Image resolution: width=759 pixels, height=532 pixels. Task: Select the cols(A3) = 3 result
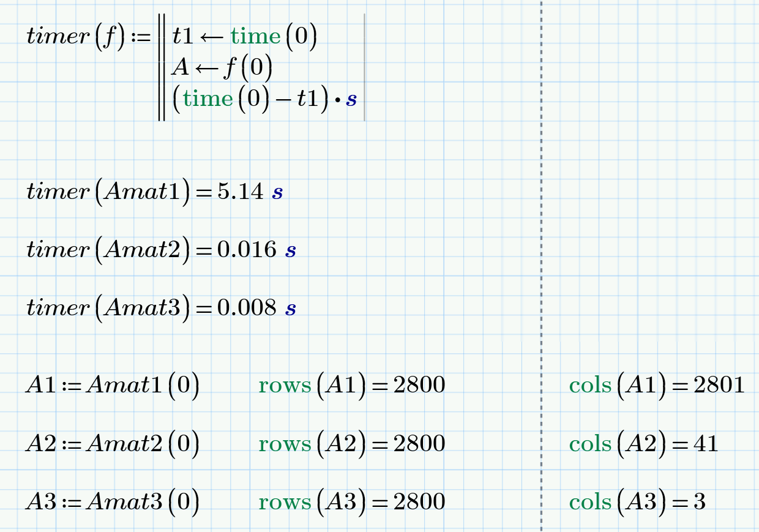[637, 502]
